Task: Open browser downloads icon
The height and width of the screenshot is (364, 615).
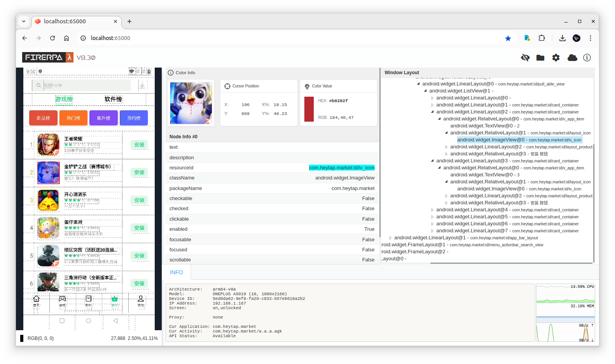Action: pyautogui.click(x=562, y=38)
